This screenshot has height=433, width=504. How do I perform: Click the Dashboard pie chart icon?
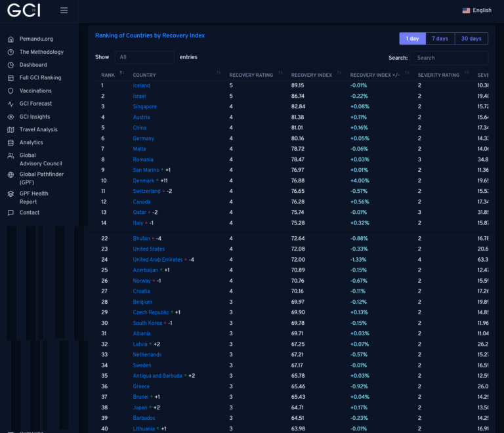(10, 65)
